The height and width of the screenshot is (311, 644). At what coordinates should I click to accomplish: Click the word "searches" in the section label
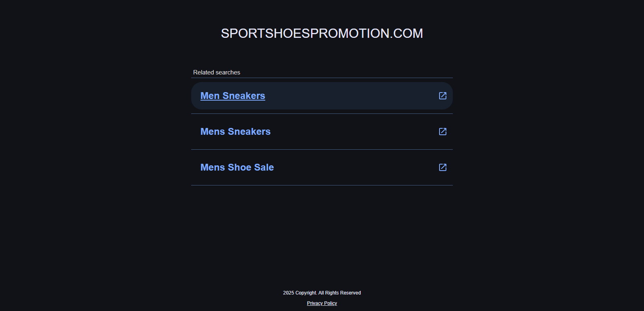(228, 72)
